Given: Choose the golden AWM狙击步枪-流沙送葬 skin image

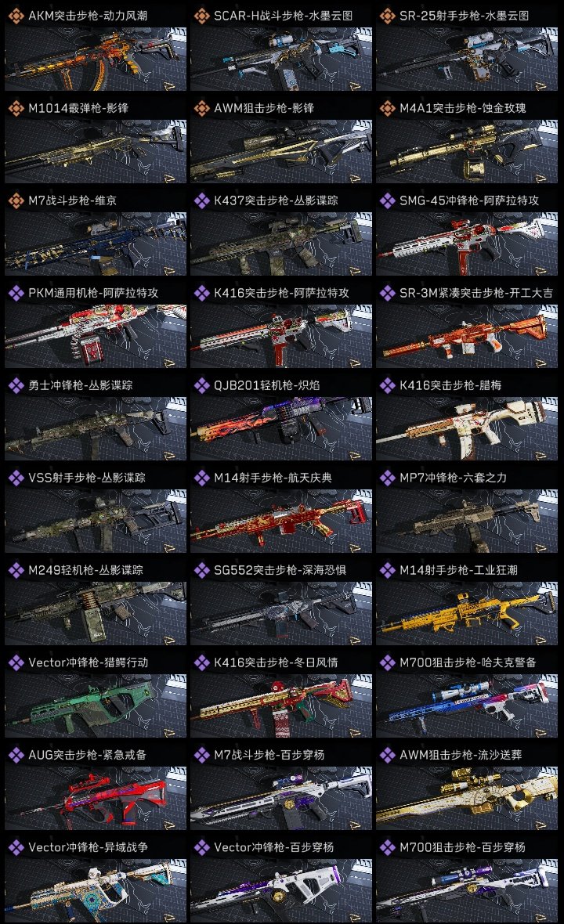Looking at the screenshot, I should pyautogui.click(x=467, y=798).
